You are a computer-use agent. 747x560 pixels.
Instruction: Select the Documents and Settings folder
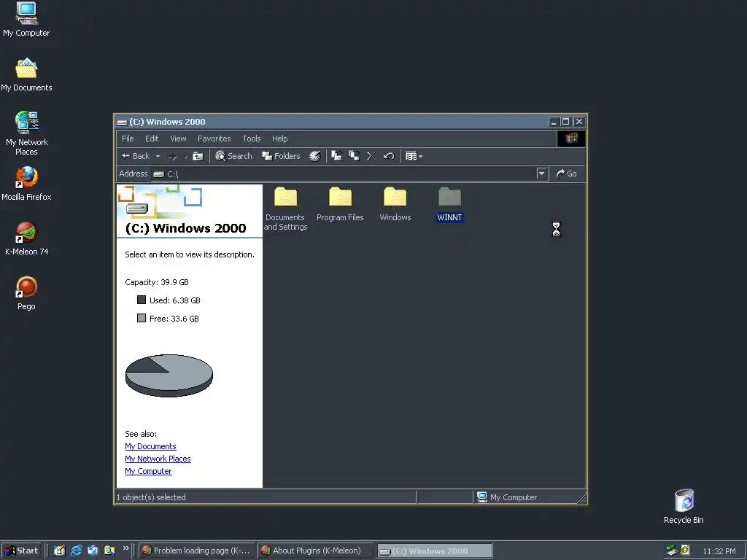(285, 209)
